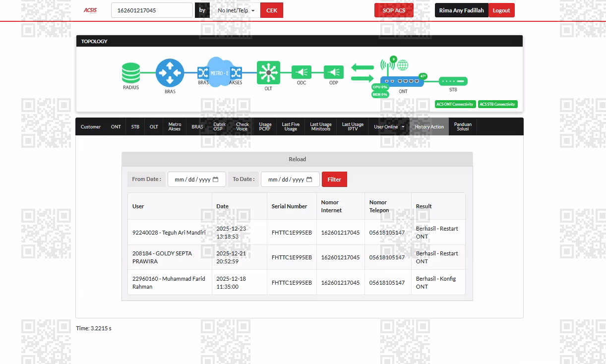Switch to the STB tab
Image resolution: width=606 pixels, height=364 pixels.
click(x=135, y=127)
